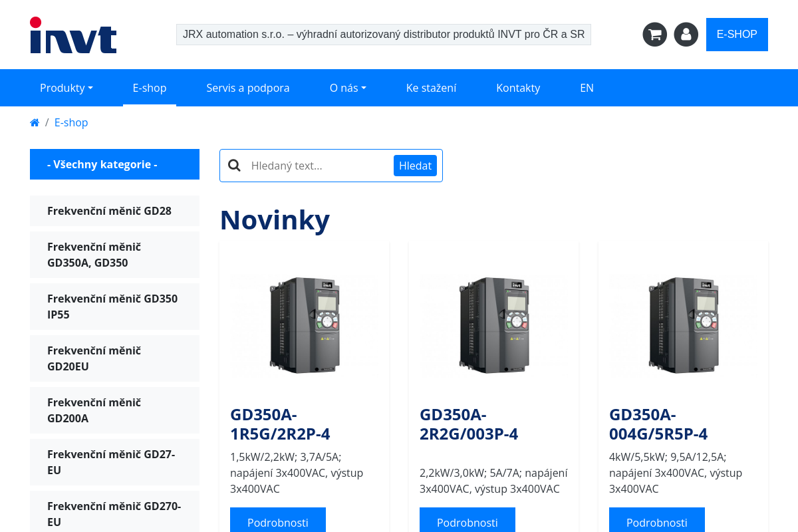Image resolution: width=798 pixels, height=532 pixels.
Task: Click the Hledat search button
Action: click(x=415, y=166)
